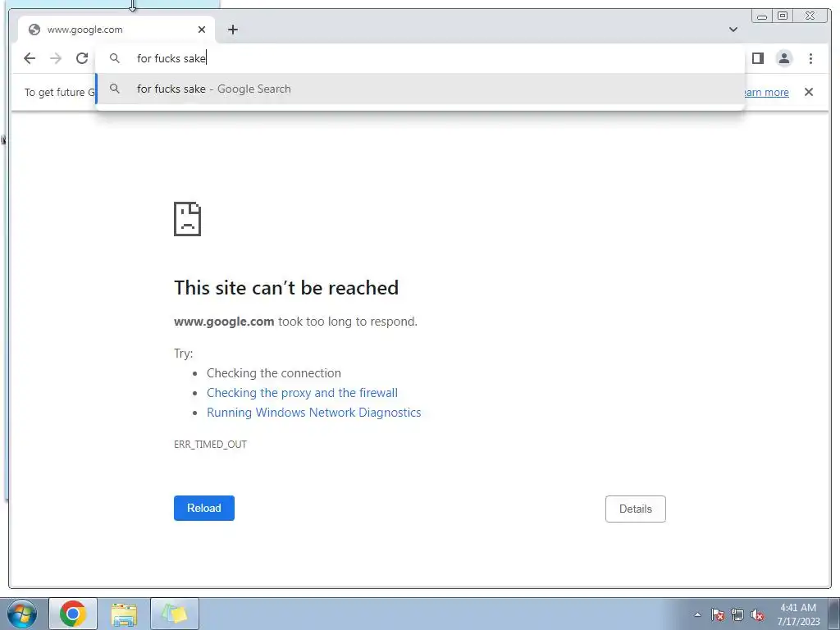
Task: Maximize the Chrome window
Action: point(783,16)
